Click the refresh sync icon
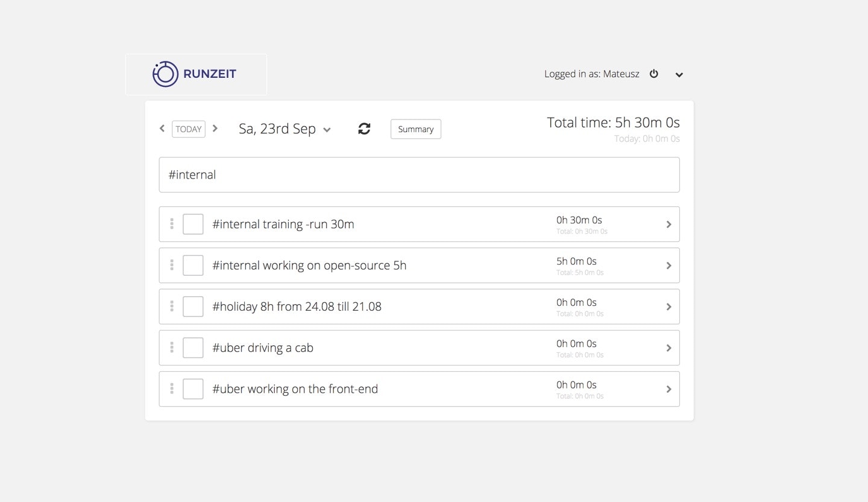The height and width of the screenshot is (502, 868). pos(364,129)
